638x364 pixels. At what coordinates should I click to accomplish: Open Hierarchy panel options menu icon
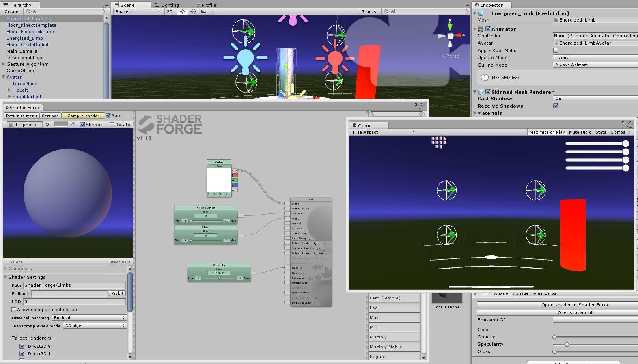click(x=105, y=6)
